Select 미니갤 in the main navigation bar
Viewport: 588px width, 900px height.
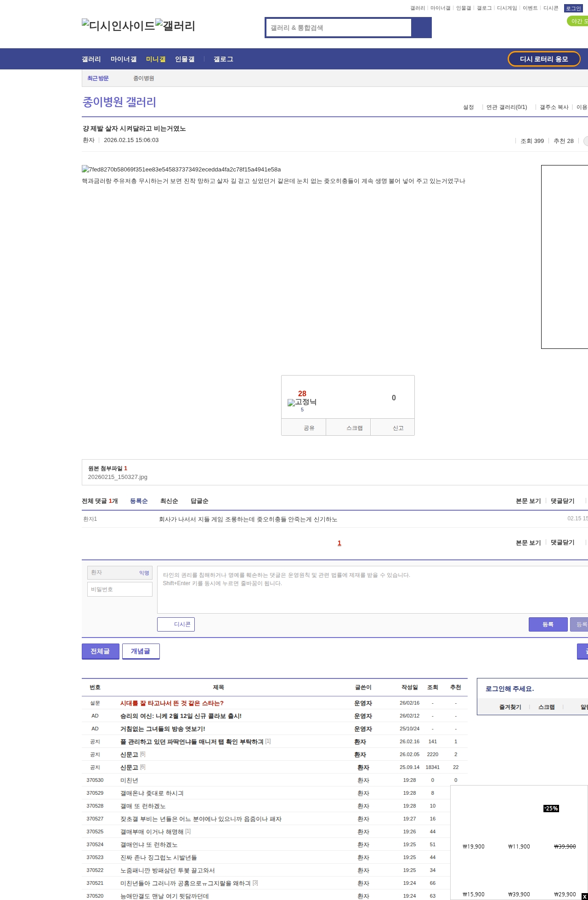coord(156,59)
